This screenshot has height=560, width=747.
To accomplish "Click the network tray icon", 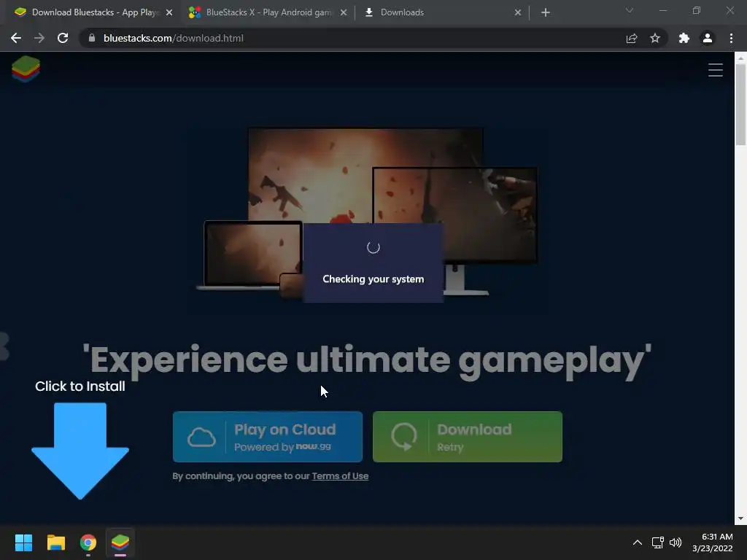I will pos(658,542).
